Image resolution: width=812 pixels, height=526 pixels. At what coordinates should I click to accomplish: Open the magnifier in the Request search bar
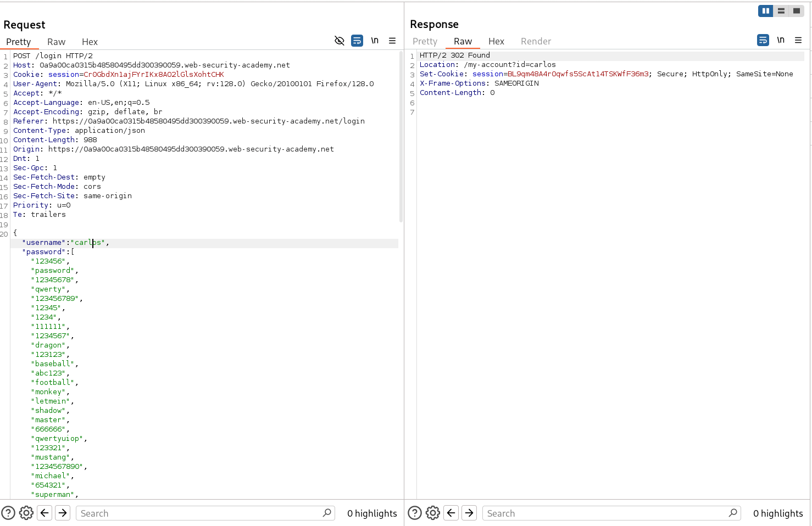coord(327,513)
